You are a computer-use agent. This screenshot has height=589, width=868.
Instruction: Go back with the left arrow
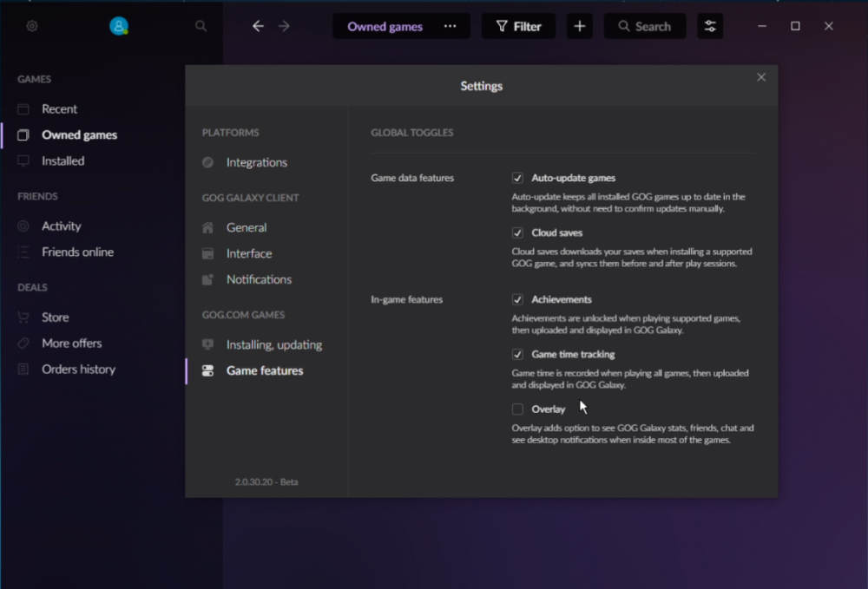[x=258, y=26]
